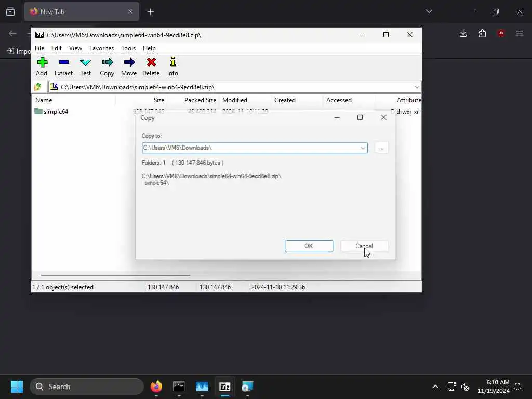Open the Favorites menu
Screen dimensions: 532x399
[x=101, y=48]
